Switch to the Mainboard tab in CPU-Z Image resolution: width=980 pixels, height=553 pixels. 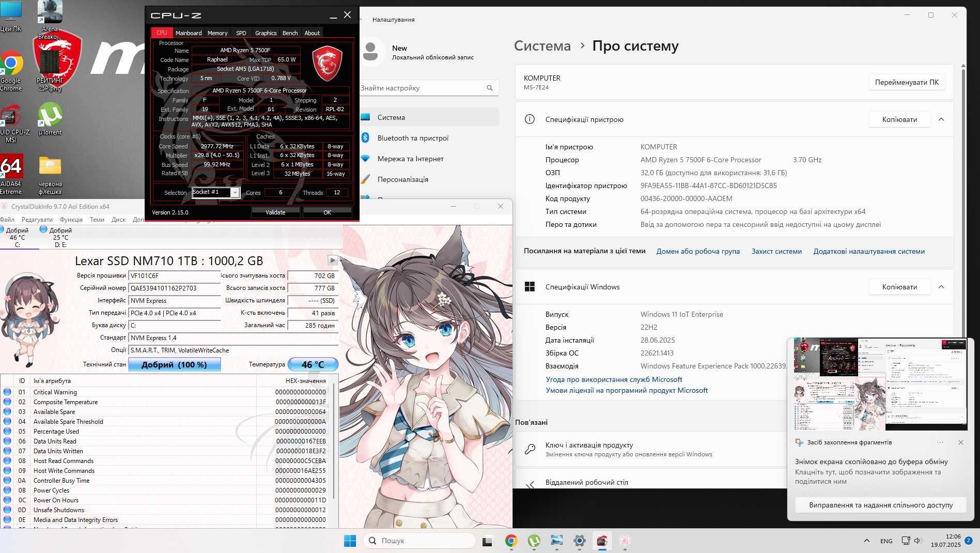(189, 33)
